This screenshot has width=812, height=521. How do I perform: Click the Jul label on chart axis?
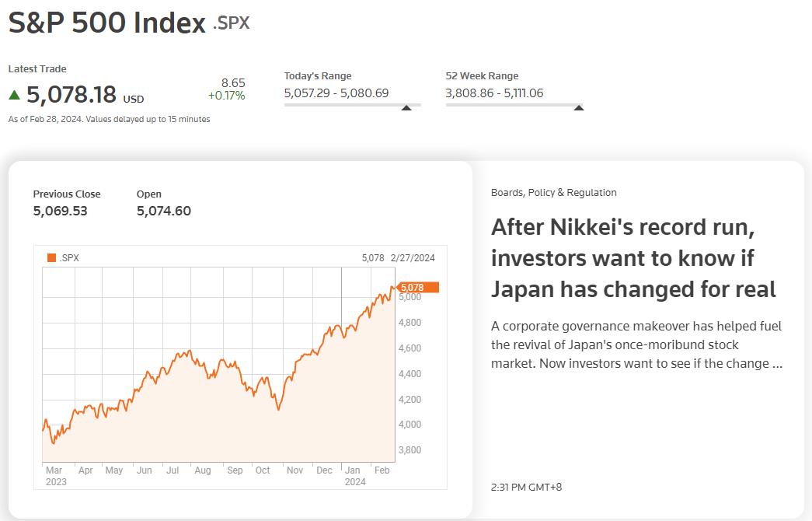click(x=173, y=470)
